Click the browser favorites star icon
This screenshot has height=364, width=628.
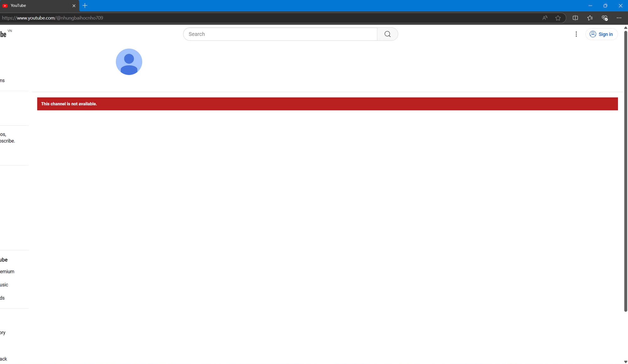(558, 18)
